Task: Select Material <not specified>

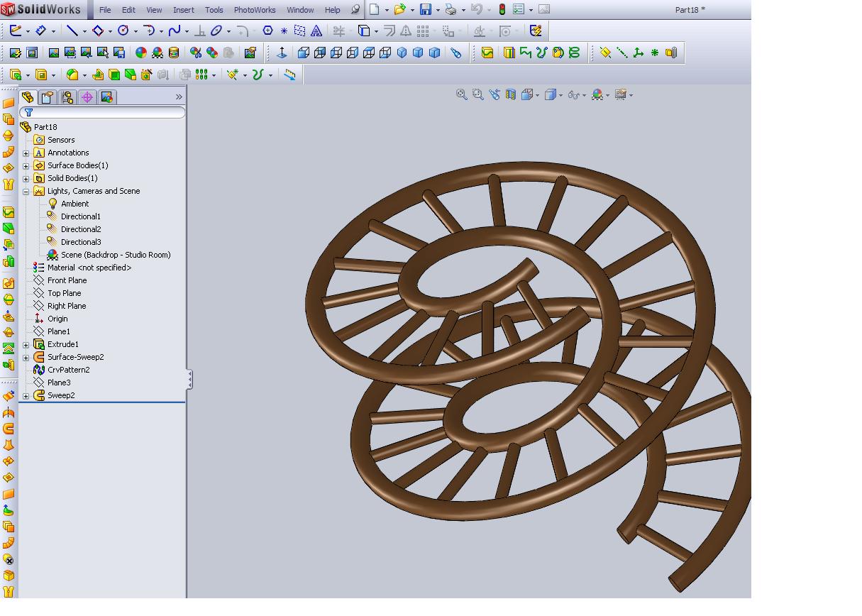Action: tap(89, 268)
